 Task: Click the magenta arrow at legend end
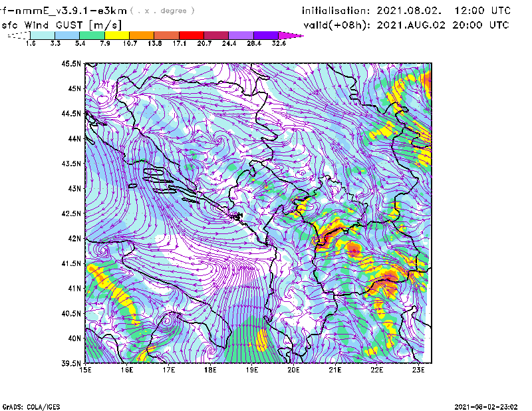pos(291,35)
